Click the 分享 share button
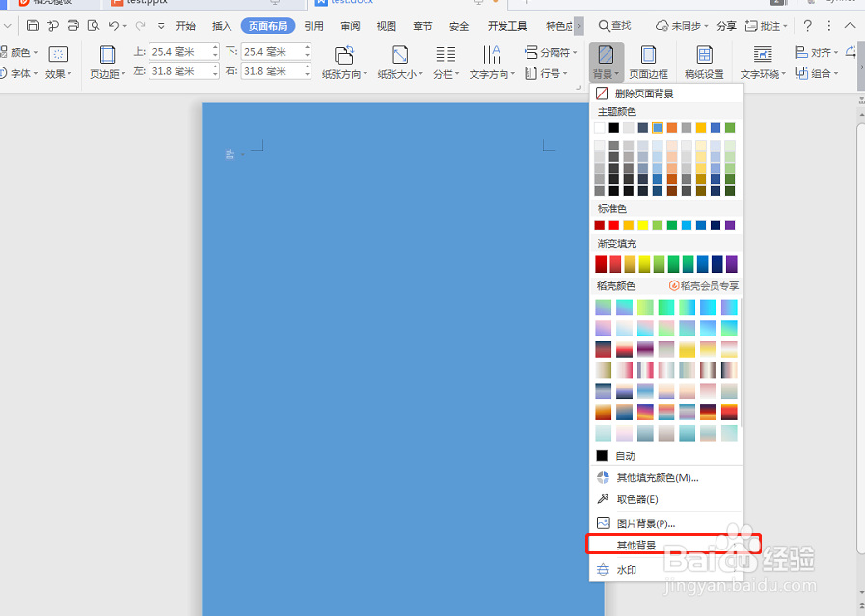Image resolution: width=865 pixels, height=616 pixels. coord(726,26)
